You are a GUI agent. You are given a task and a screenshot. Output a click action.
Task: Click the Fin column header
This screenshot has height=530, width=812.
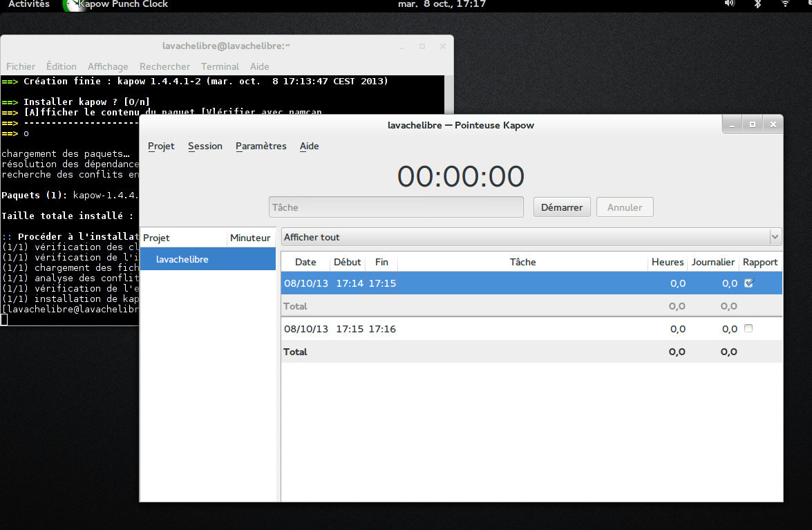(x=381, y=262)
